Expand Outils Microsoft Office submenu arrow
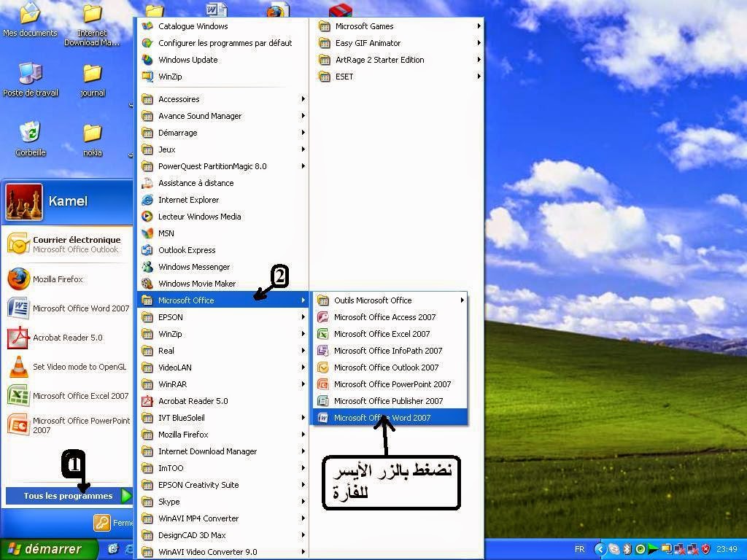This screenshot has height=560, width=747. 462,300
